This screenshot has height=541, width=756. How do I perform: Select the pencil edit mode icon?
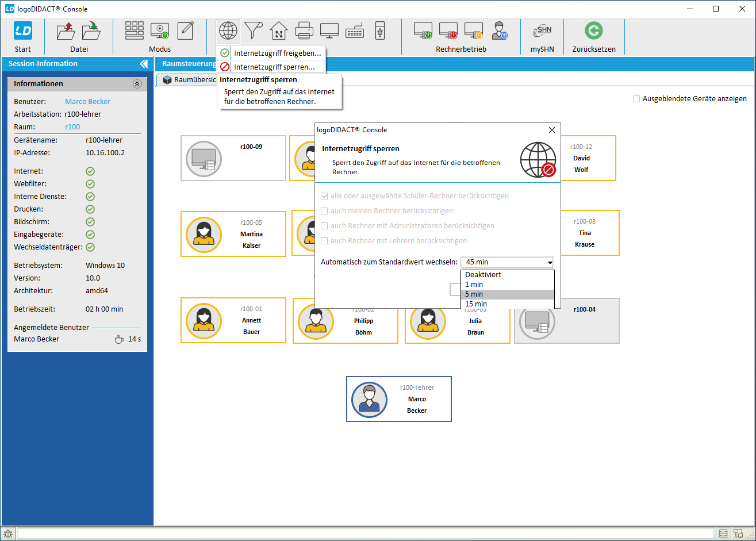pos(185,30)
